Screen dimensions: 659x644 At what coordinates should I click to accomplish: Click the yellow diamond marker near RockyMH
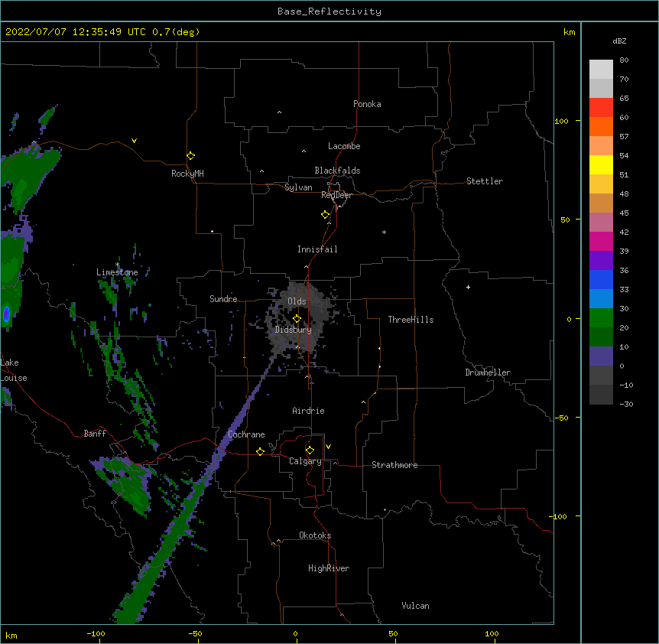pyautogui.click(x=191, y=156)
